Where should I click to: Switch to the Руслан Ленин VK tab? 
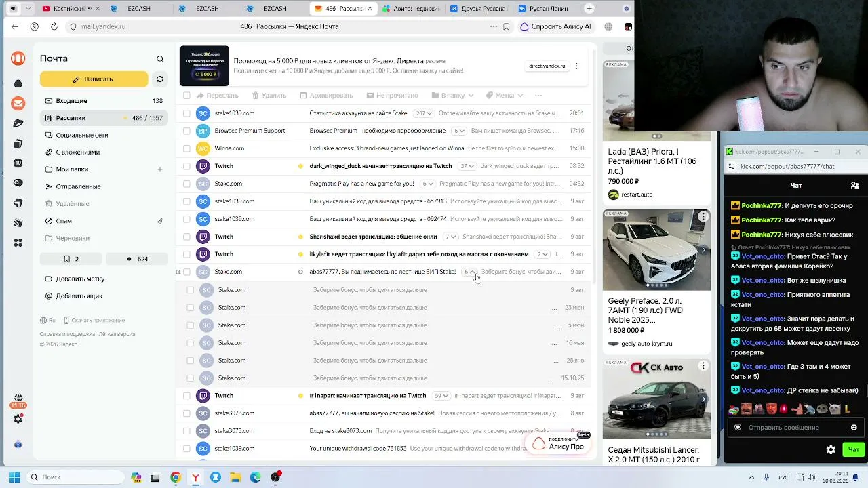547,9
